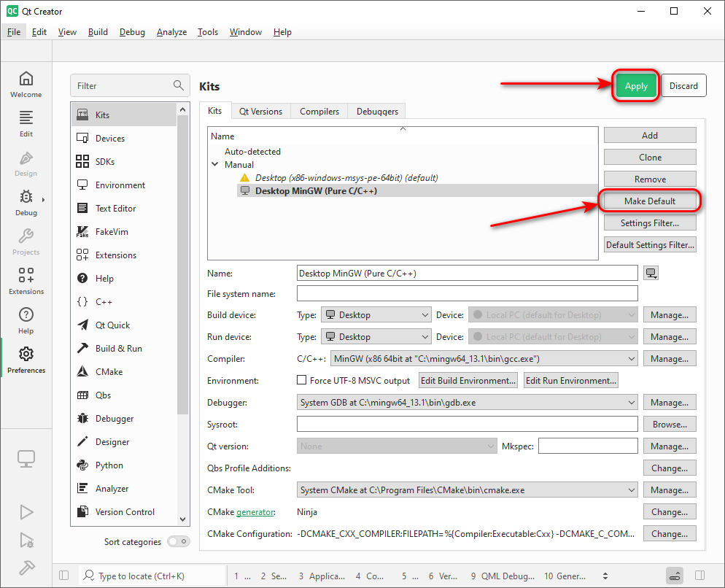Switch to Compilers tab
Screen dimensions: 725x588
pyautogui.click(x=319, y=112)
